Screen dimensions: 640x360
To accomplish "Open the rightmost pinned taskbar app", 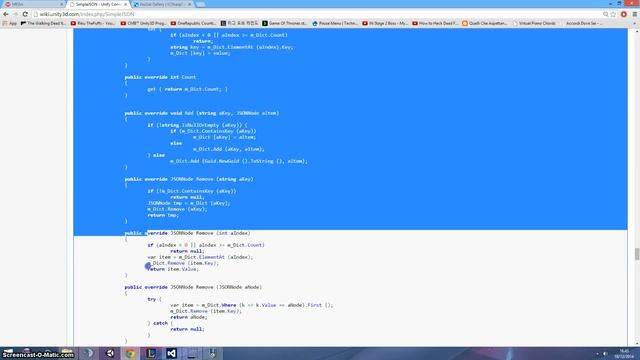I will coord(212,353).
